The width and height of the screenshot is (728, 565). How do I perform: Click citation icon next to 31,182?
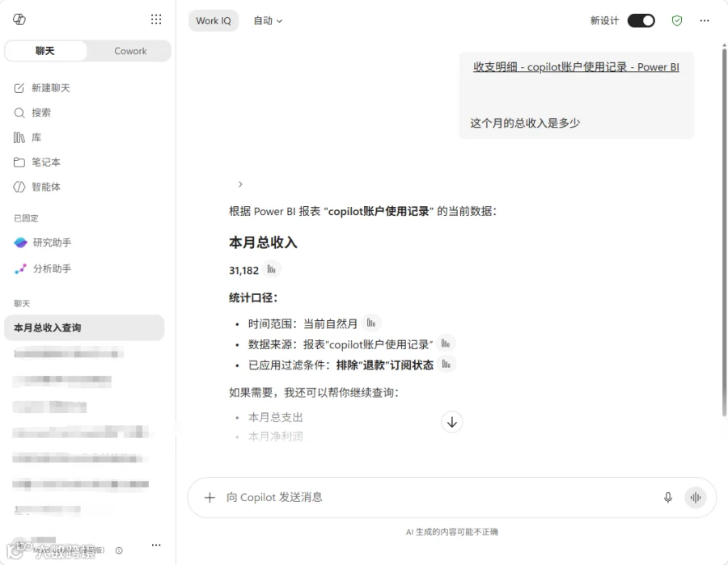[272, 269]
